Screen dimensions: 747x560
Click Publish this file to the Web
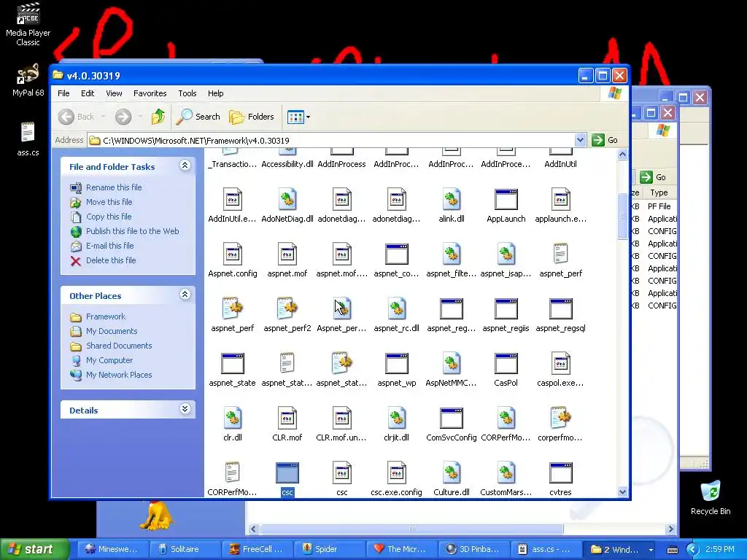[x=133, y=231]
